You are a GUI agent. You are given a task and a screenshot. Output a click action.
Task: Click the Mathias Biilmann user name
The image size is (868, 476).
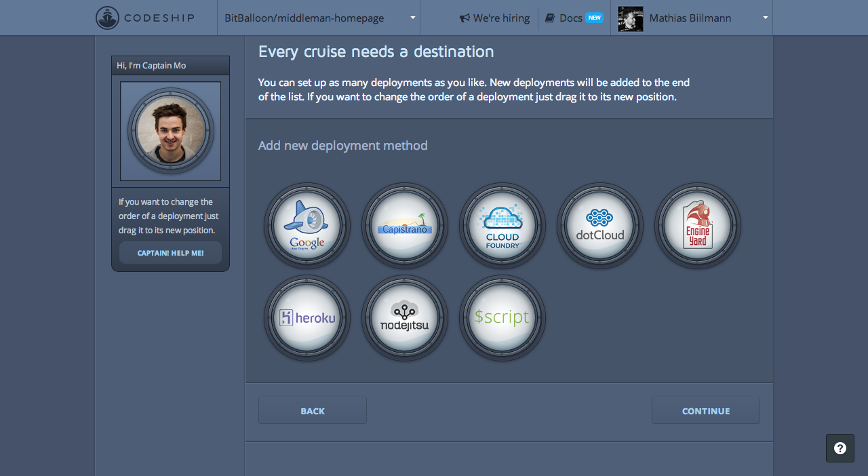[690, 18]
